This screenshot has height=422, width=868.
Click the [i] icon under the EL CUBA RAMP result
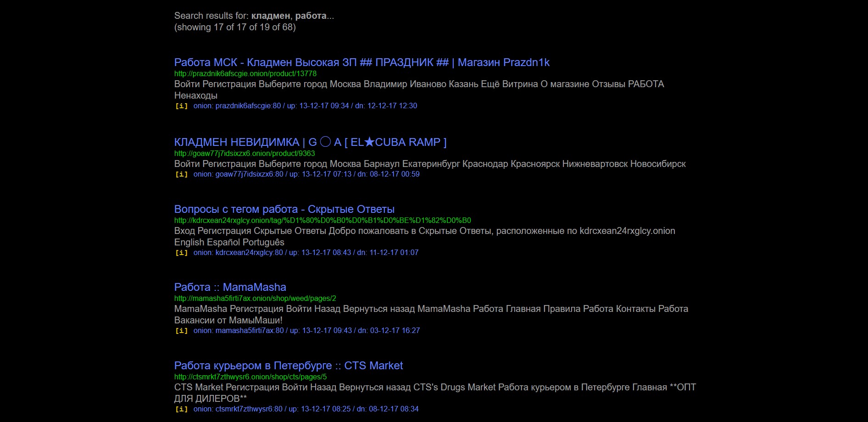[x=182, y=174]
